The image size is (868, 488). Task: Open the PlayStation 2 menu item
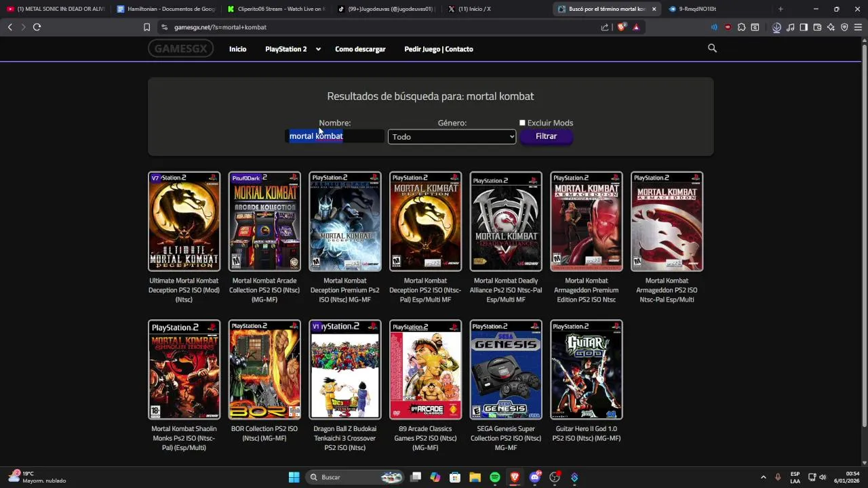pos(285,49)
